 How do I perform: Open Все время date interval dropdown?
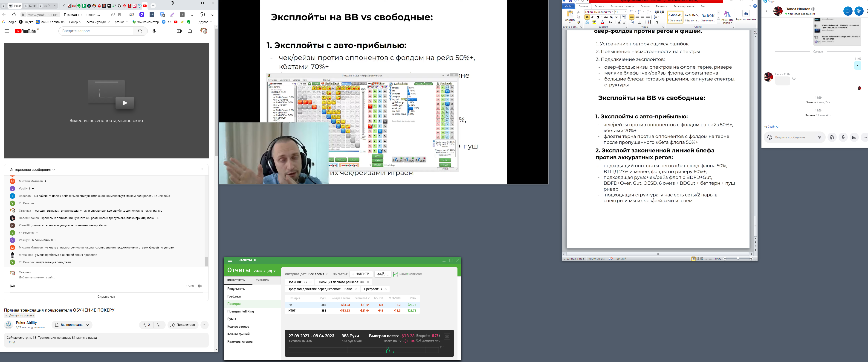pos(318,274)
